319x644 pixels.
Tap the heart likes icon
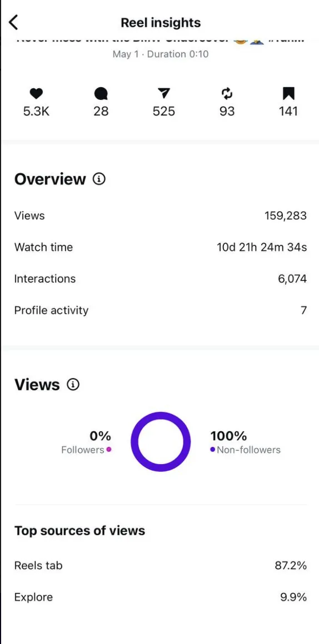tap(37, 94)
